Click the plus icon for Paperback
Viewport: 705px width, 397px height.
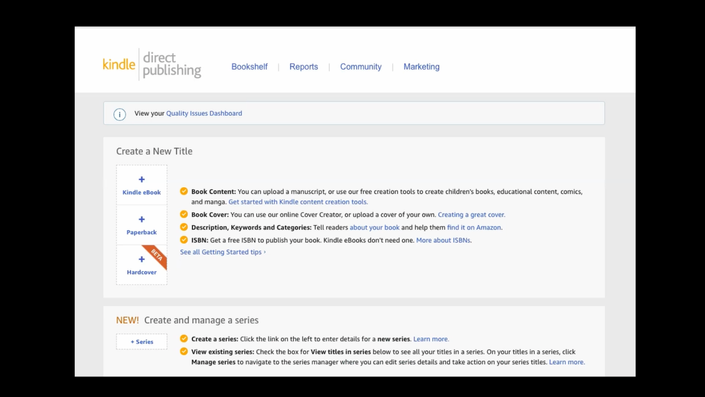pyautogui.click(x=142, y=219)
